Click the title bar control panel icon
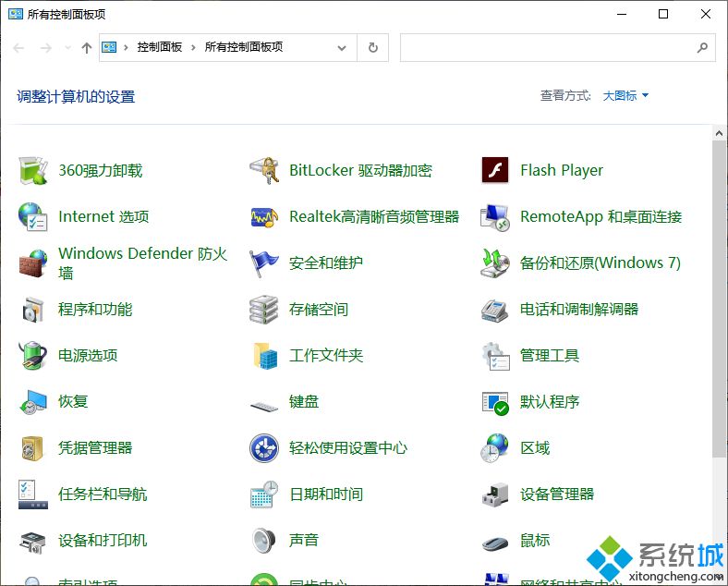Screen dimensions: 728x586 16,14
